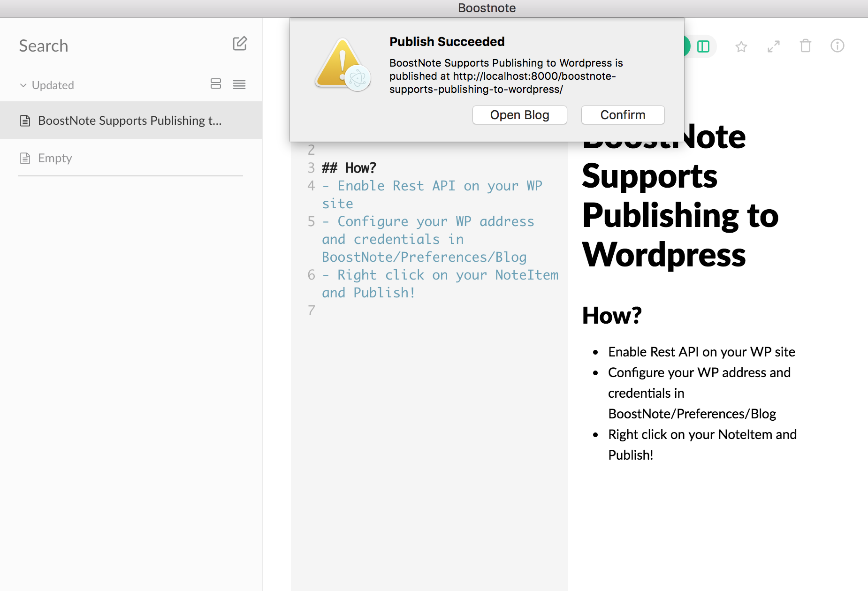Open the Updated sort dropdown

pos(47,85)
